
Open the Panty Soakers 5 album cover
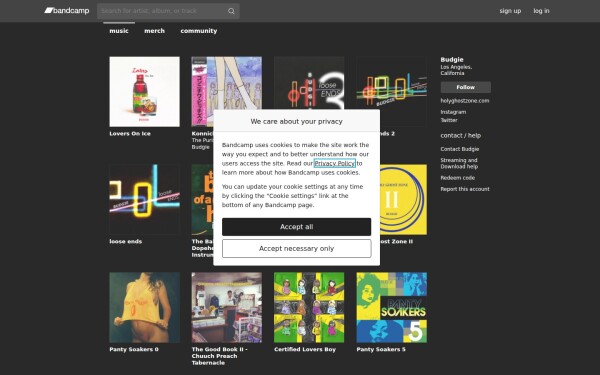click(x=391, y=307)
